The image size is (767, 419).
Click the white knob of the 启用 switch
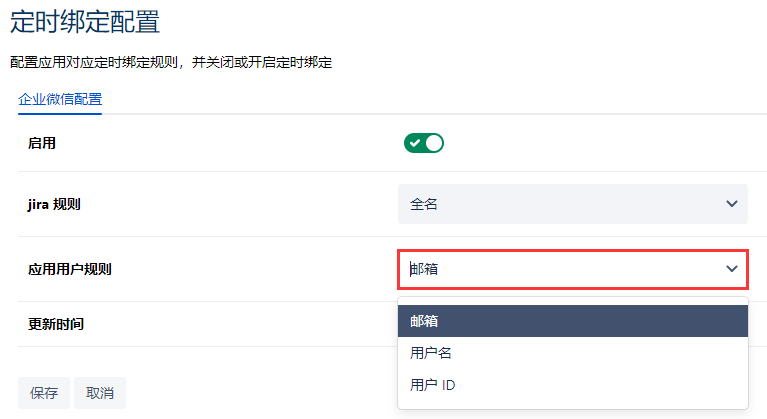[433, 143]
